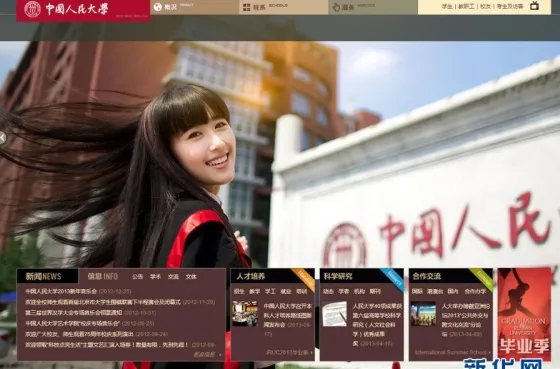
Task: Select the 公告 category in news panel
Action: 138,276
